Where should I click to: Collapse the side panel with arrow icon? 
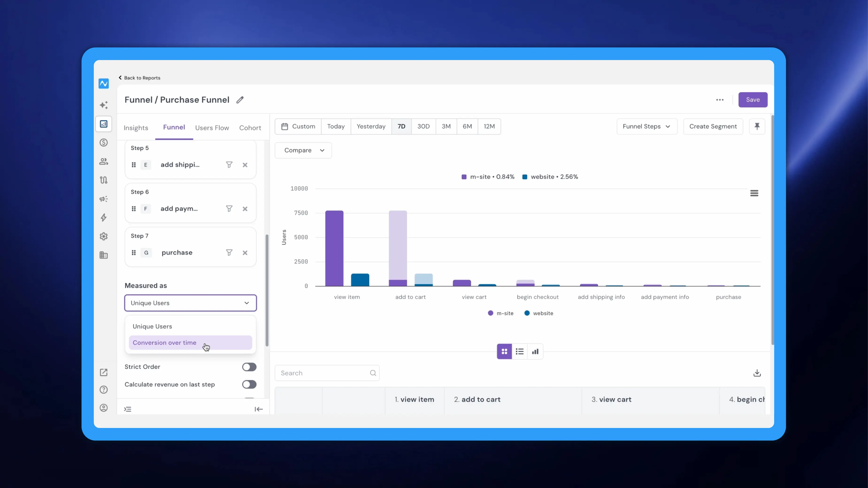point(258,409)
